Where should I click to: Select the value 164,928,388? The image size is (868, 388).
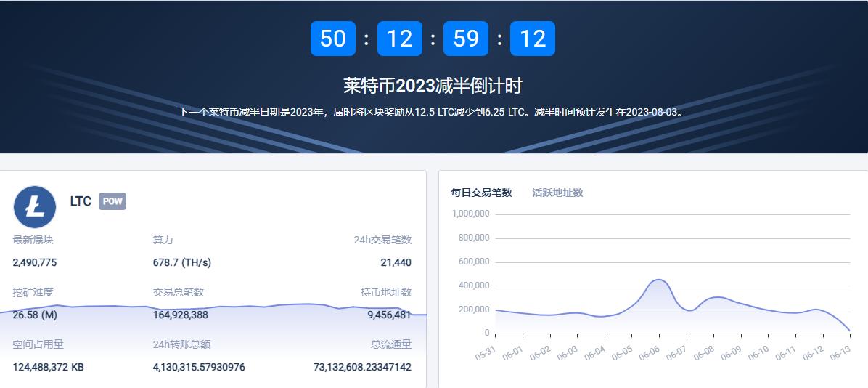point(181,315)
